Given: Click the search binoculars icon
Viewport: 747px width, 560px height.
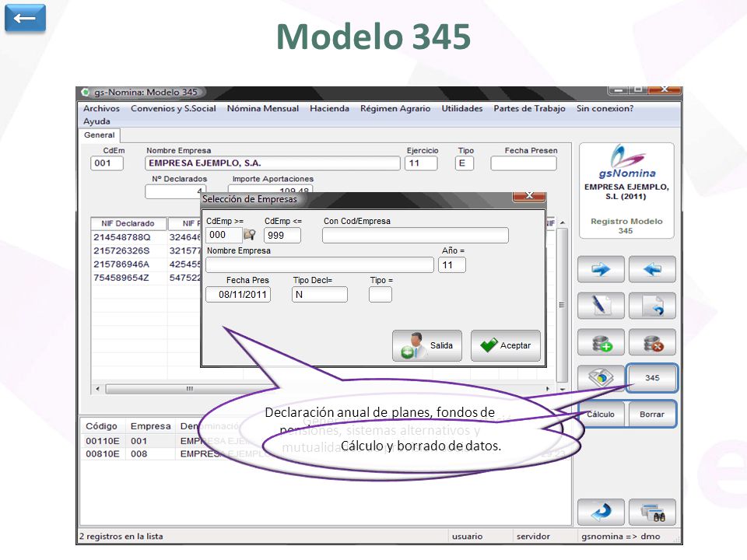Looking at the screenshot, I should [x=652, y=512].
